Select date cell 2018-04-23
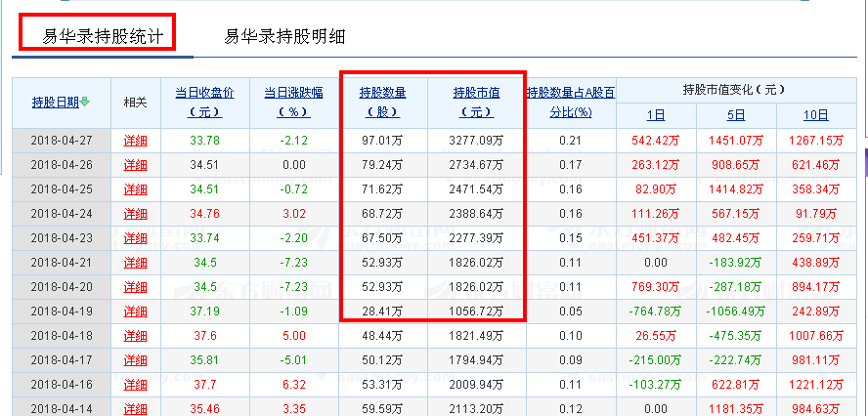This screenshot has width=868, height=416. 62,238
